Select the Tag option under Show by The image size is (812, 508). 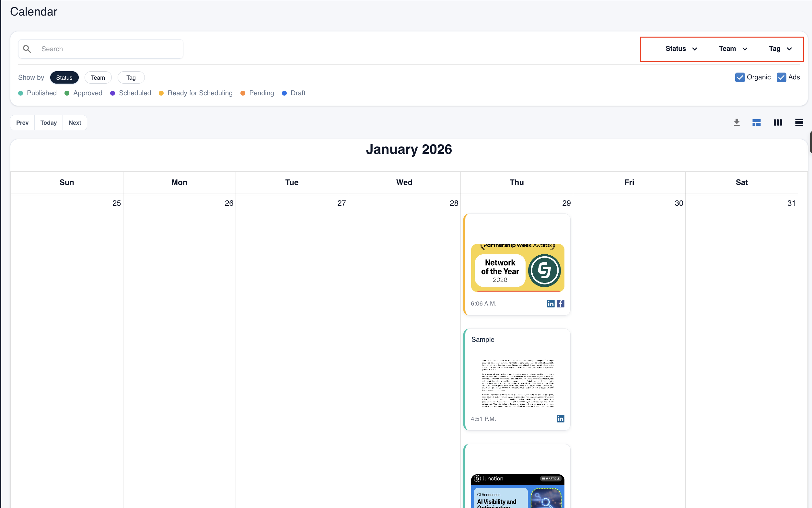pyautogui.click(x=131, y=77)
